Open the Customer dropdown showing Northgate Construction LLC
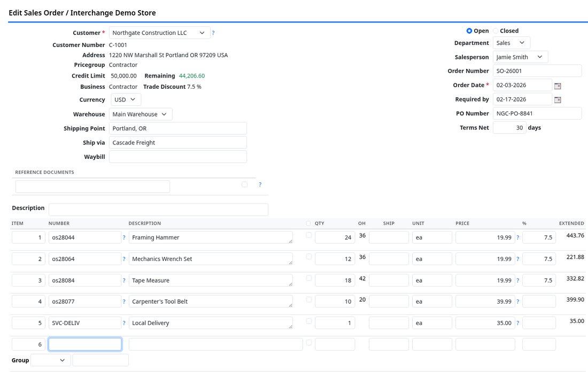588x385 pixels. pyautogui.click(x=159, y=33)
